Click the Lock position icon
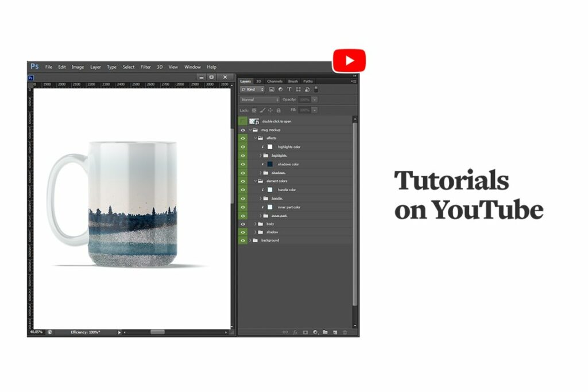Image resolution: width=588 pixels, height=392 pixels. click(270, 109)
